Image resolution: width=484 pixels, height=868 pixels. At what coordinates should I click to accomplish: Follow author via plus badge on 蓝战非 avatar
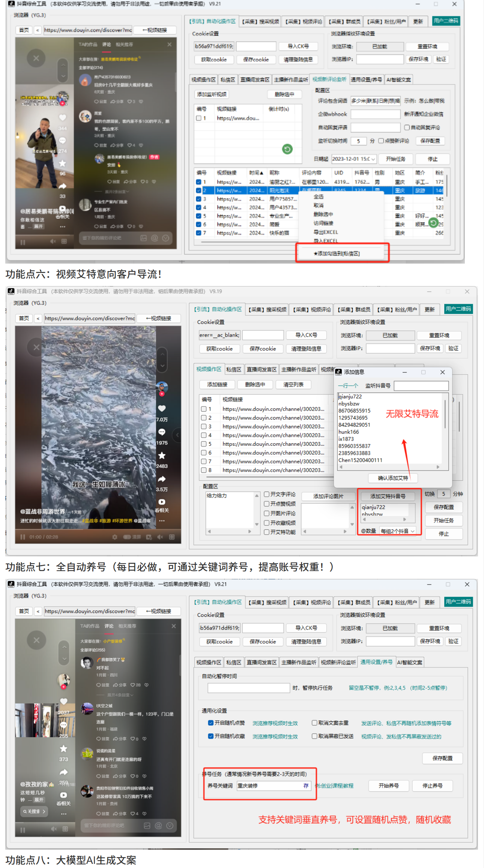[x=162, y=394]
